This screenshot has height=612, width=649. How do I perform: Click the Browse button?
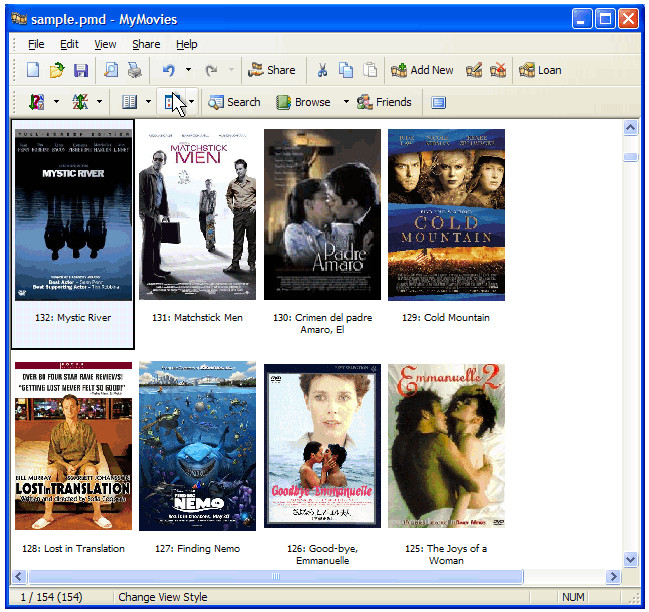303,102
